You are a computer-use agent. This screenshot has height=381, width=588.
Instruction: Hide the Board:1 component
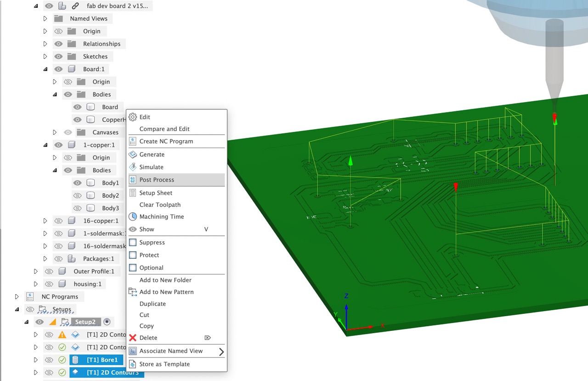coord(58,69)
